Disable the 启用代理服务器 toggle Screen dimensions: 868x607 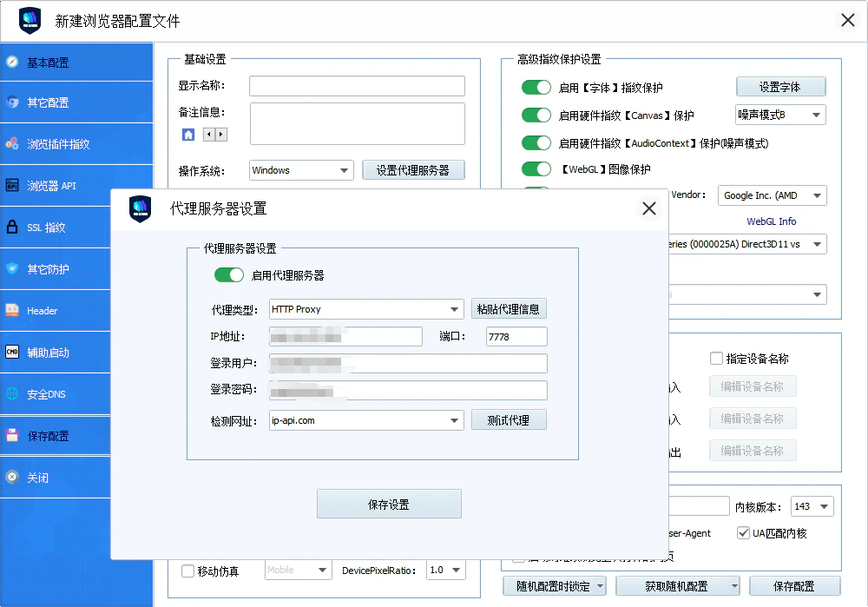tap(228, 274)
